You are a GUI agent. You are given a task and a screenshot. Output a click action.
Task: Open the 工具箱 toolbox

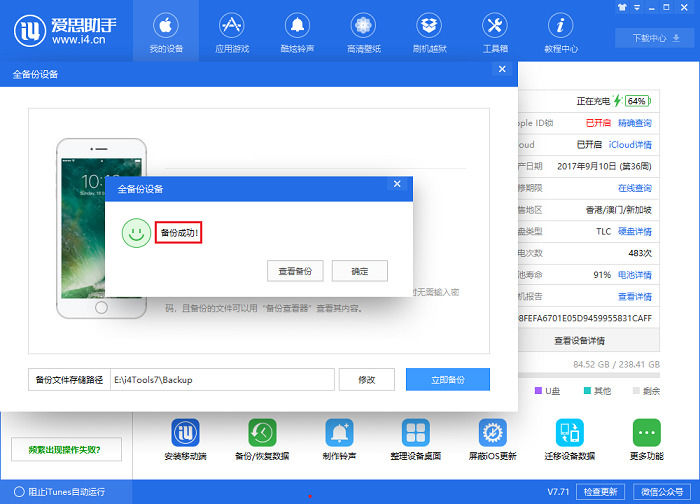(x=494, y=32)
